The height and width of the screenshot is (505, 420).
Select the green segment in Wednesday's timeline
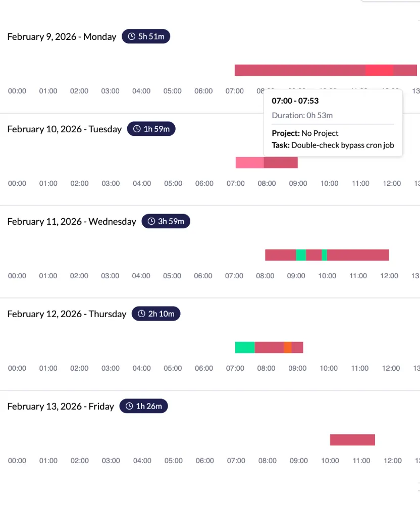[301, 255]
